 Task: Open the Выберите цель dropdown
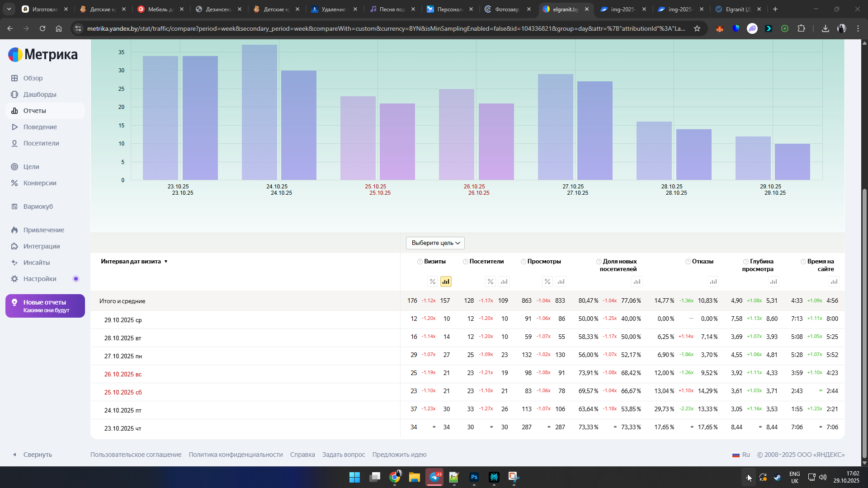(435, 243)
